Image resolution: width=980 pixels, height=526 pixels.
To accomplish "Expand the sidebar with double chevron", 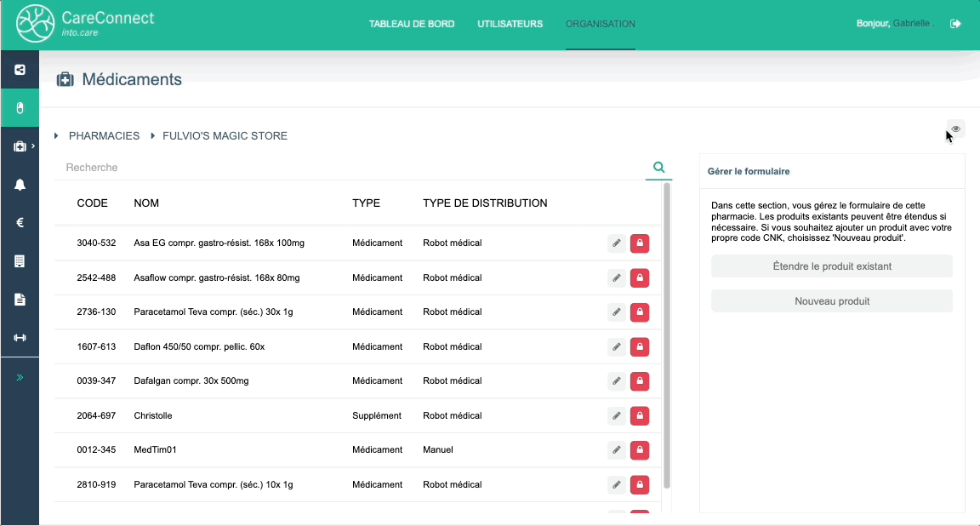I will pos(20,377).
